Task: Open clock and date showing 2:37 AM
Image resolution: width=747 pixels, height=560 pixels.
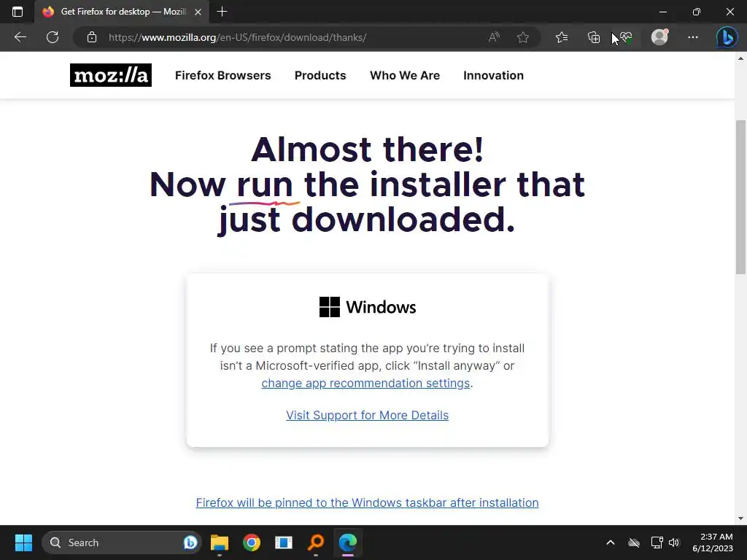Action: 713,542
